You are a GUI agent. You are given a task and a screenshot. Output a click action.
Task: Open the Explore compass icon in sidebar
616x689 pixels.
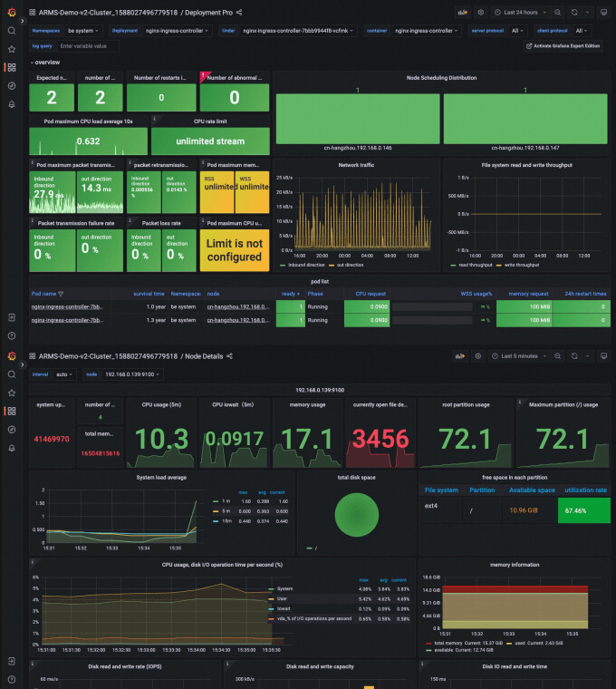[x=12, y=86]
